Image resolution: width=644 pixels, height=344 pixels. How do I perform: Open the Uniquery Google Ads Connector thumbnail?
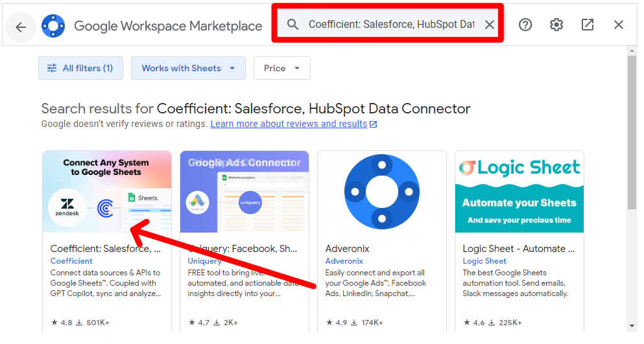[x=244, y=192]
